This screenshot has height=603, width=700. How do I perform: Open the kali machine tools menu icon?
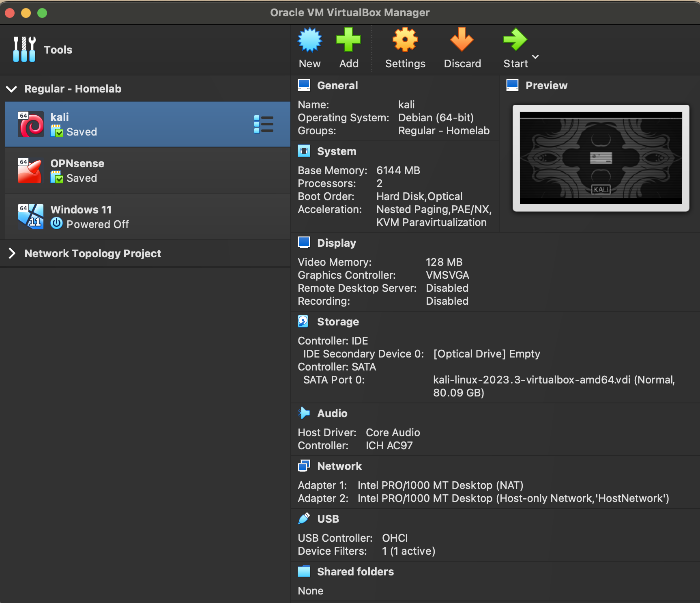point(264,124)
